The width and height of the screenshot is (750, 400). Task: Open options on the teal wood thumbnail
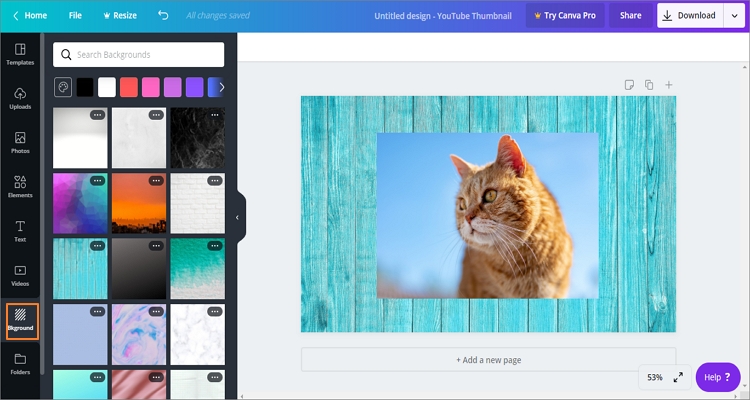click(x=98, y=246)
